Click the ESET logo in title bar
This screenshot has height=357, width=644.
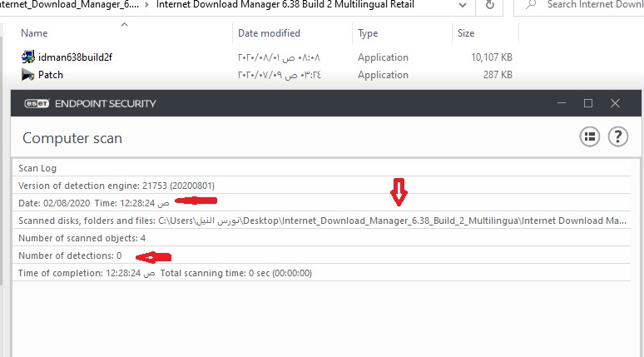click(x=37, y=104)
